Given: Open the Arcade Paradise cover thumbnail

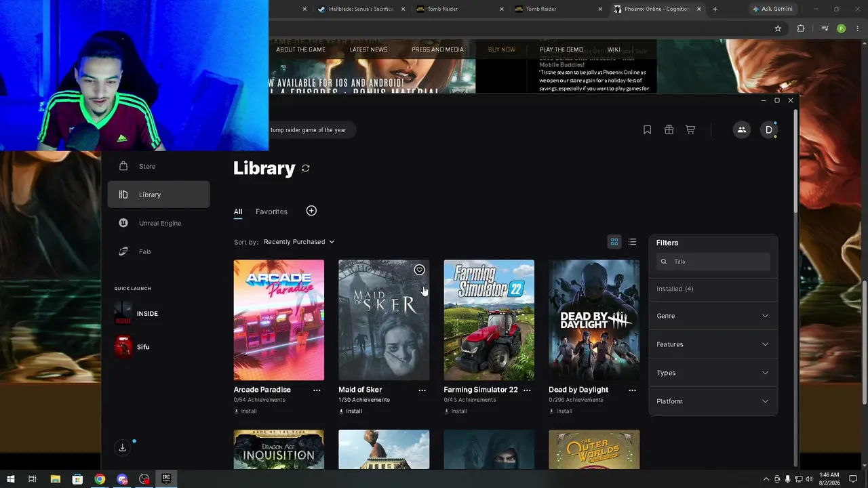Looking at the screenshot, I should [279, 320].
